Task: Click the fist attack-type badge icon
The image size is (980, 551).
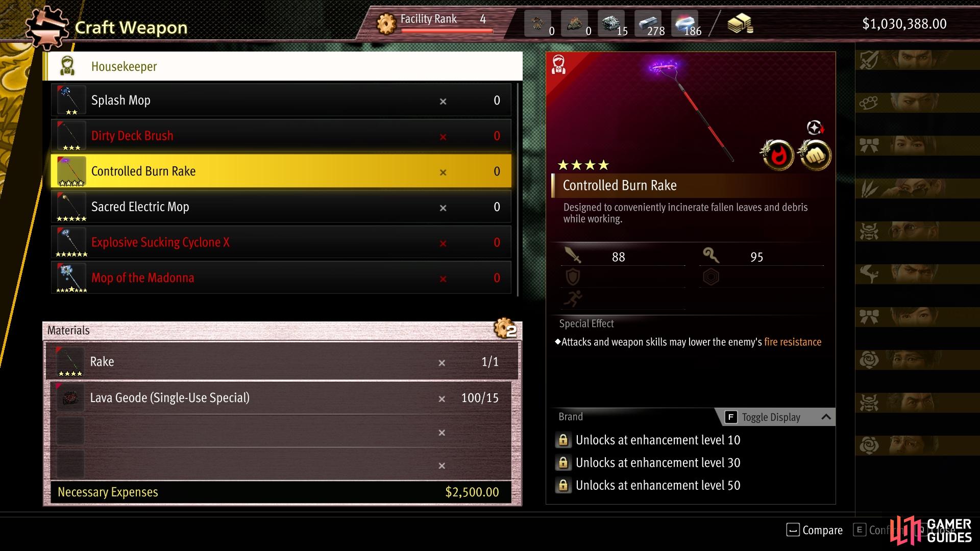Action: [815, 156]
